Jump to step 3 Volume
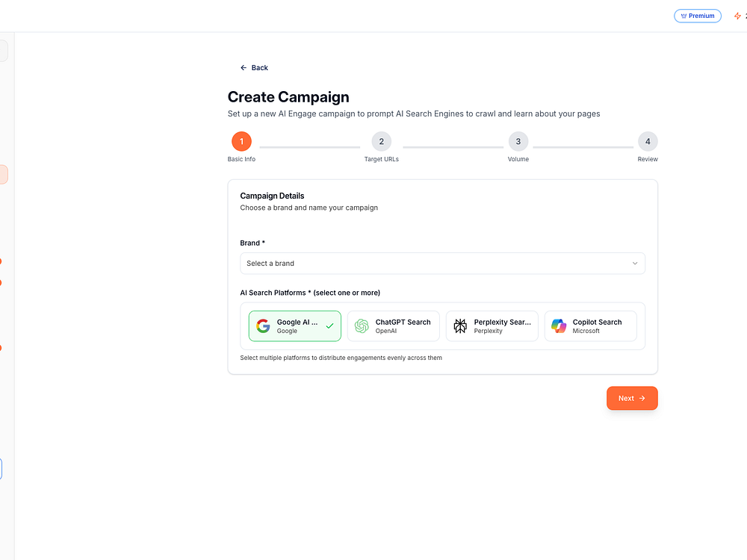The image size is (747, 560). point(518,142)
